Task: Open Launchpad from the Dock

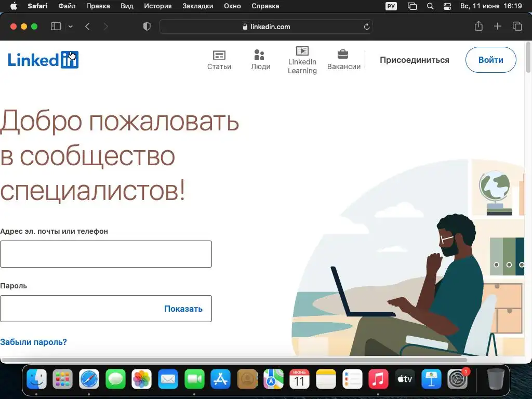Action: pos(62,379)
